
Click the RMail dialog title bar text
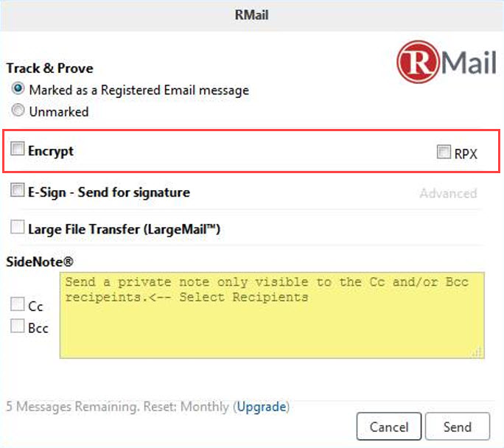[252, 15]
